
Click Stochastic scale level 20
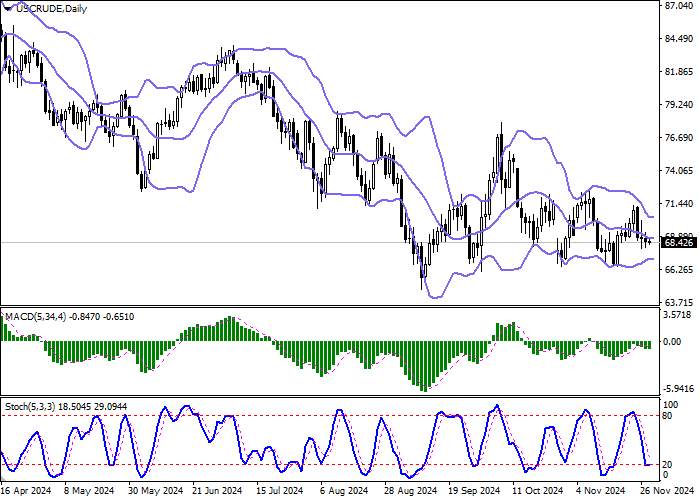point(668,465)
